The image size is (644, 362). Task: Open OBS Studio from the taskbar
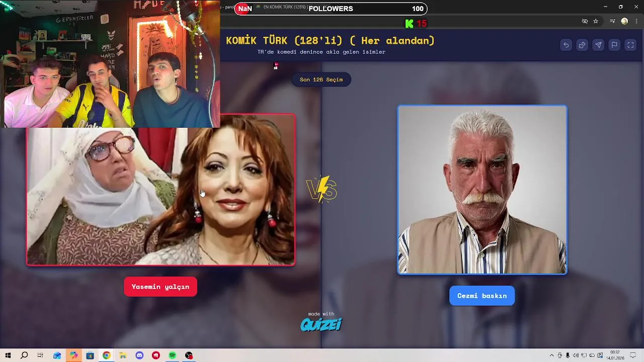click(189, 355)
